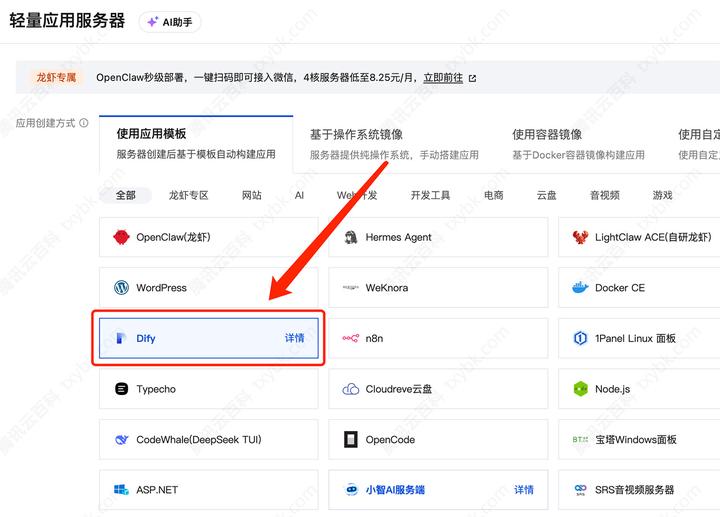
Task: Select the 使用应用模板 tab
Action: tap(196, 144)
